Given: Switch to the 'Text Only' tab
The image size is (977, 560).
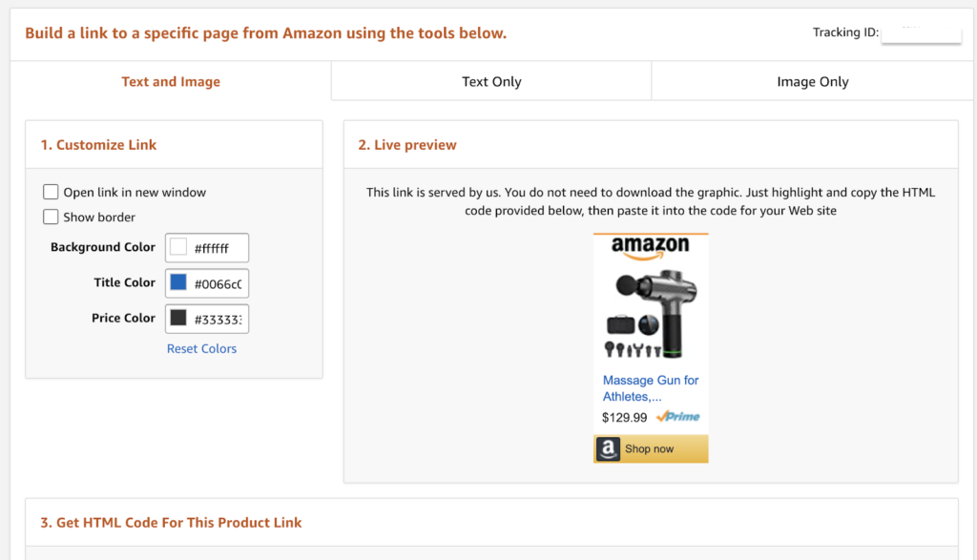Looking at the screenshot, I should click(491, 82).
